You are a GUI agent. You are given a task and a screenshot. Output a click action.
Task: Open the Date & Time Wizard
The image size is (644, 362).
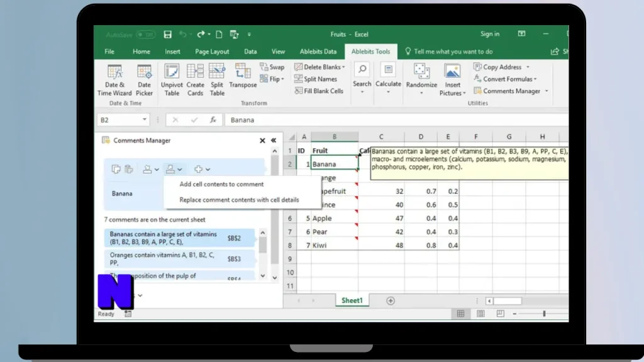click(x=114, y=80)
